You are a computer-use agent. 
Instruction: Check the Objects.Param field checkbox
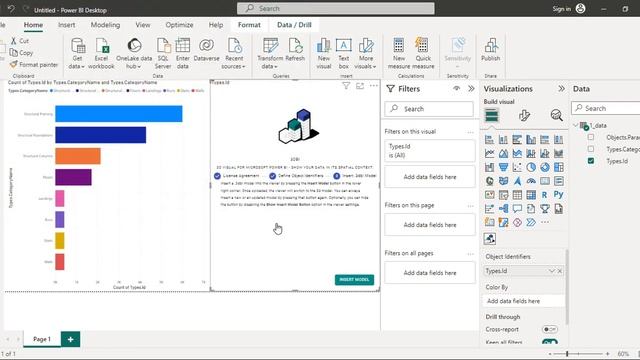point(591,137)
